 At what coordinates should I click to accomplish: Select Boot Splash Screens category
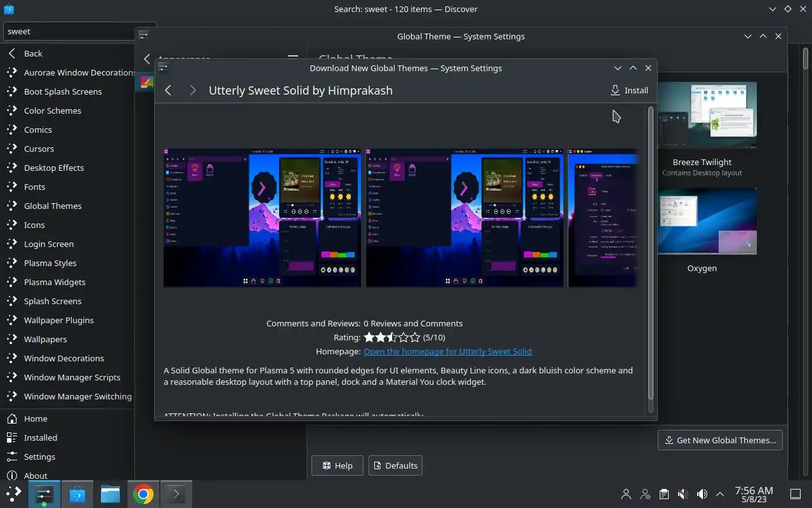(67, 91)
